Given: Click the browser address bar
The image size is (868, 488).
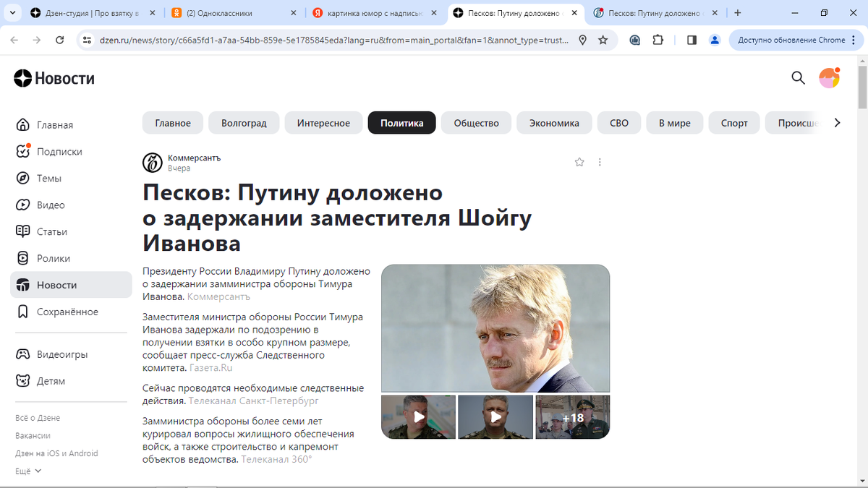Looking at the screenshot, I should tap(330, 40).
